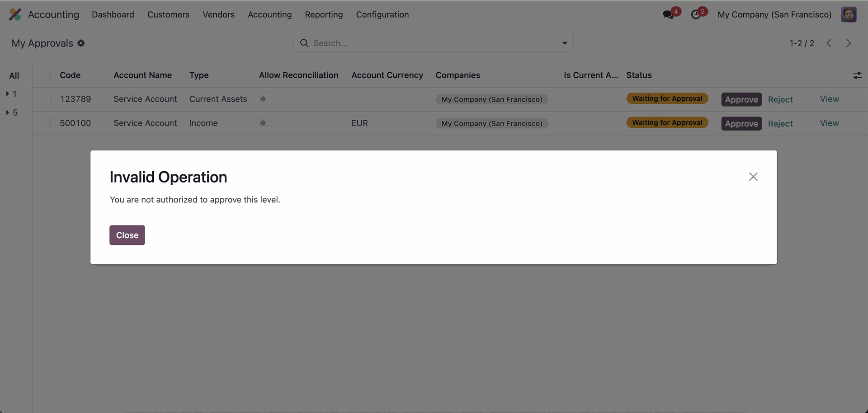Go to previous page of records
868x413 pixels.
tap(829, 43)
